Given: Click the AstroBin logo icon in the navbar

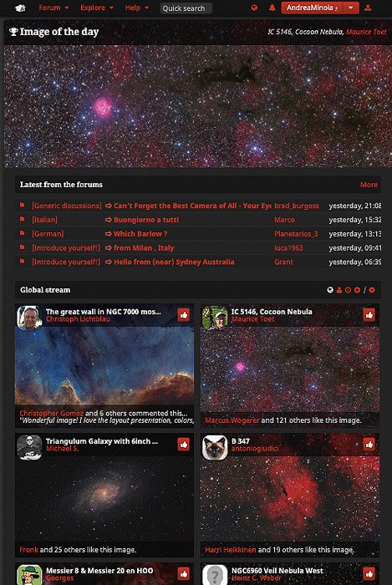Looking at the screenshot, I should (x=20, y=8).
